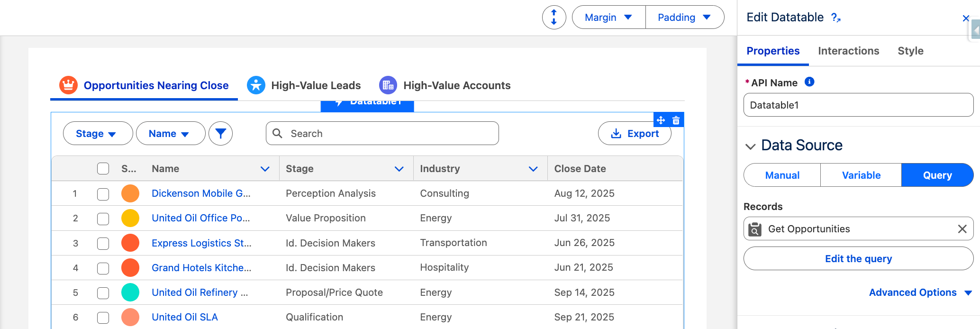This screenshot has height=329, width=980.
Task: Click the orange swatch in Dickenson row
Action: (x=130, y=193)
